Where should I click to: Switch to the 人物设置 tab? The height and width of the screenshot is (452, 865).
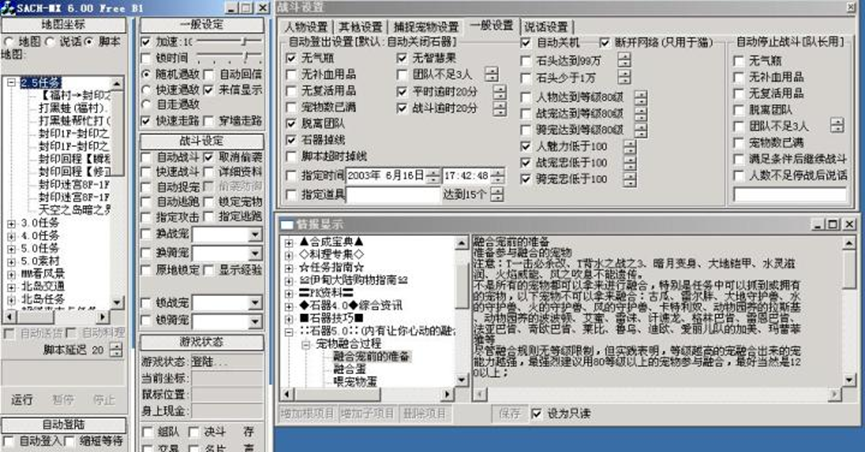pyautogui.click(x=306, y=27)
